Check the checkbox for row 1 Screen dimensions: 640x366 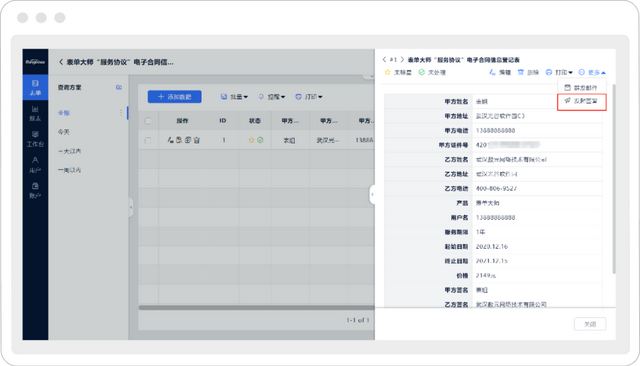pos(148,140)
